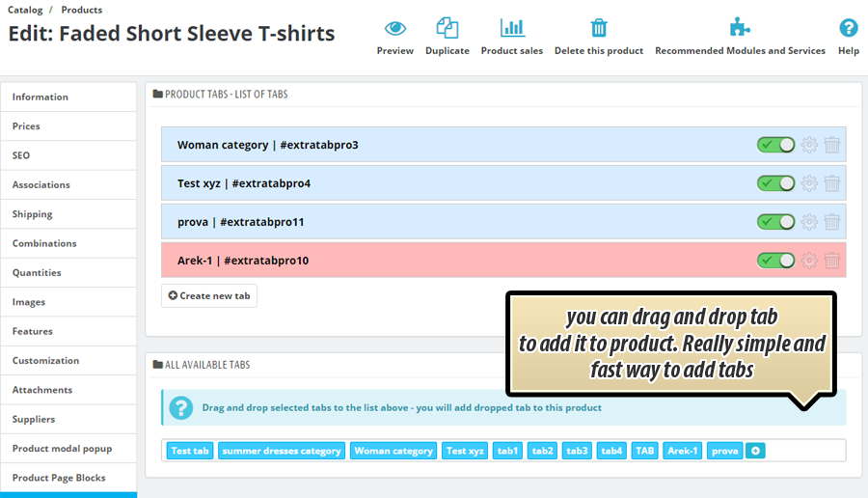The height and width of the screenshot is (498, 868).
Task: Open the Associations section tab
Action: click(x=68, y=185)
